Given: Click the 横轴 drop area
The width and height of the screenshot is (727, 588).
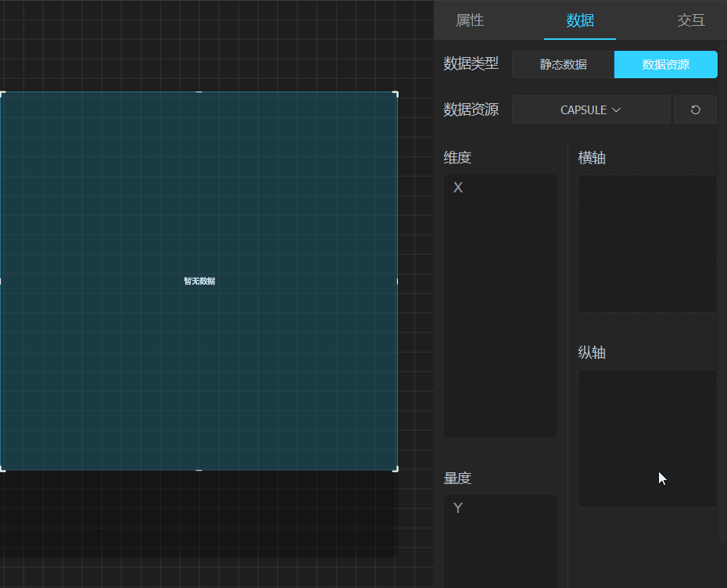Looking at the screenshot, I should pos(647,243).
